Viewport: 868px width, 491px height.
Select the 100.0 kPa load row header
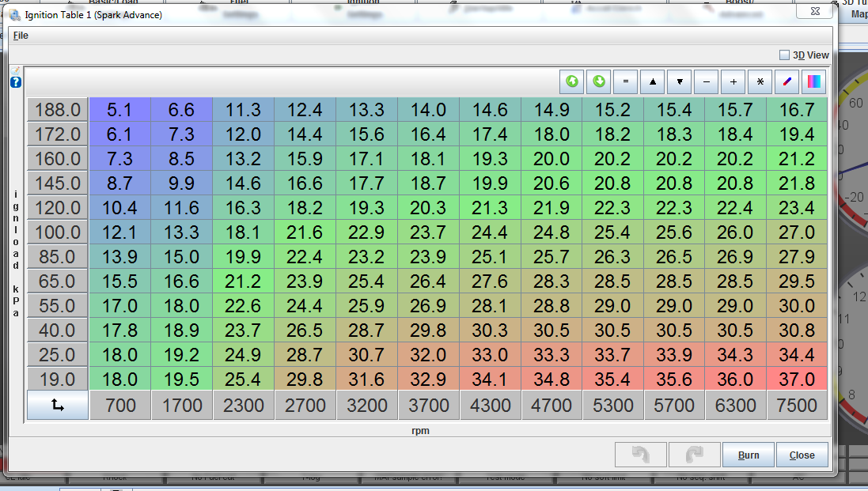(57, 232)
